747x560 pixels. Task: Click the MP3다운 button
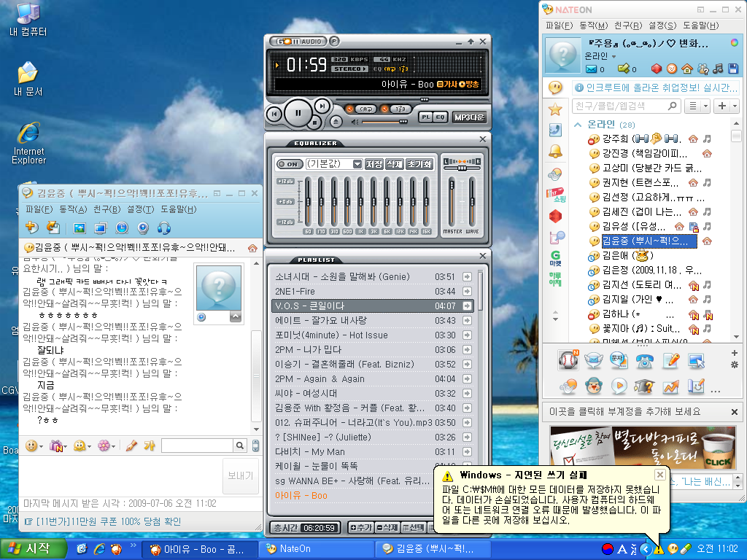tap(469, 117)
